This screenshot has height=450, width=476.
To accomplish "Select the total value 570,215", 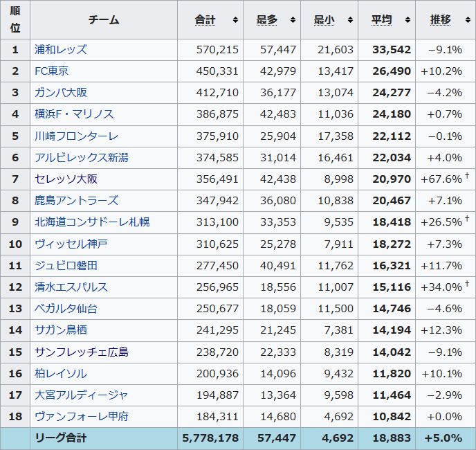I will click(217, 50).
